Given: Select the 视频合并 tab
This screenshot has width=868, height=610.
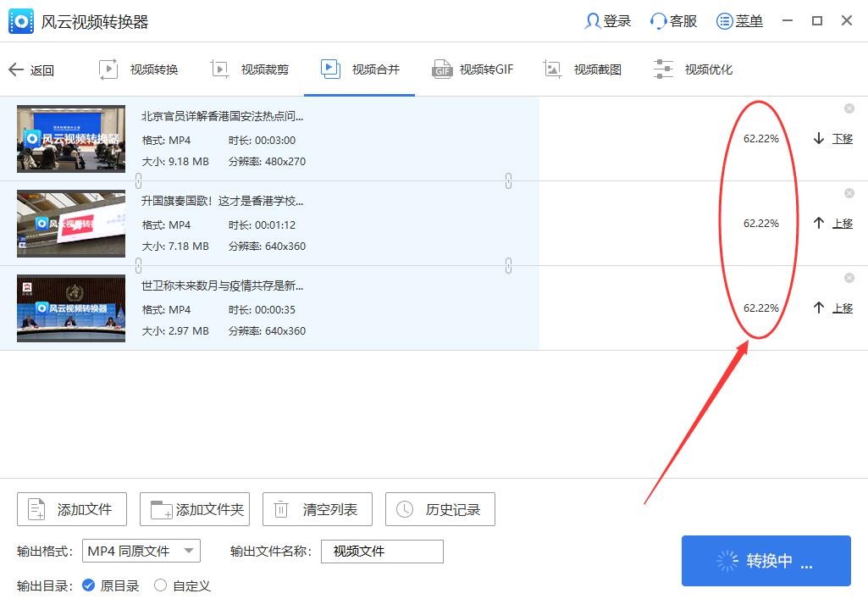Looking at the screenshot, I should (359, 70).
